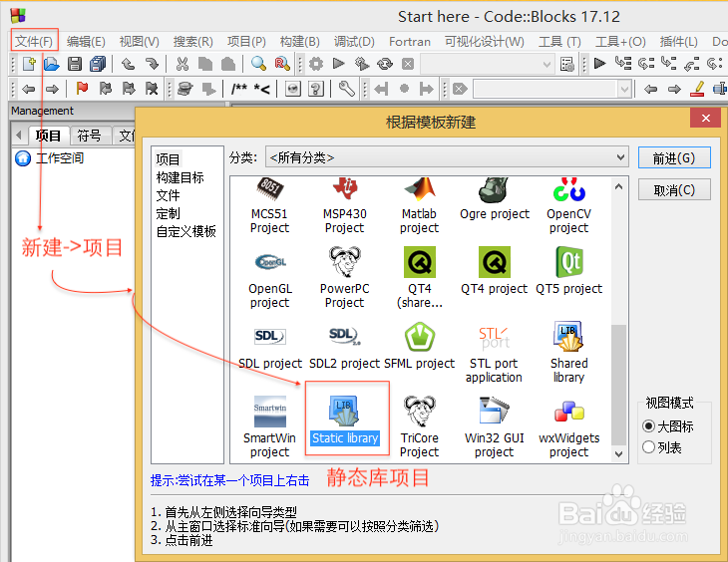Click the Cut scissors icon
Screen dimensions: 728x562
pyautogui.click(x=182, y=64)
